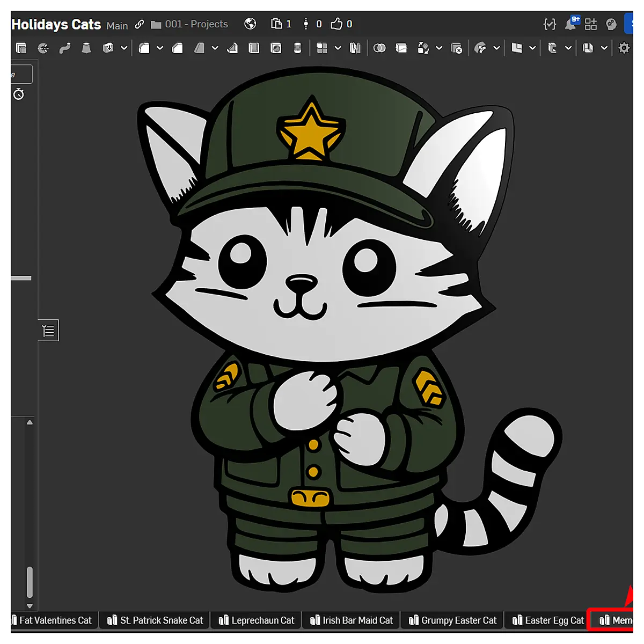Choose the Mirror tool
Image resolution: width=644 pixels, height=644 pixels.
coord(355,48)
